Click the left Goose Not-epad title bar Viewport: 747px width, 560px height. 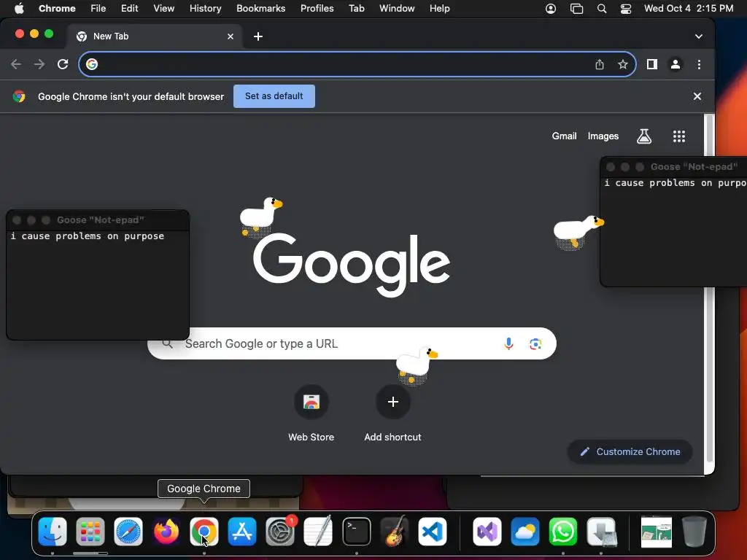coord(98,220)
